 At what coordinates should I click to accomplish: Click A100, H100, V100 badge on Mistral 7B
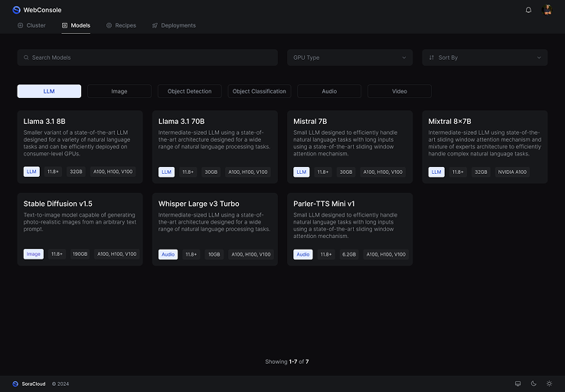coord(383,171)
